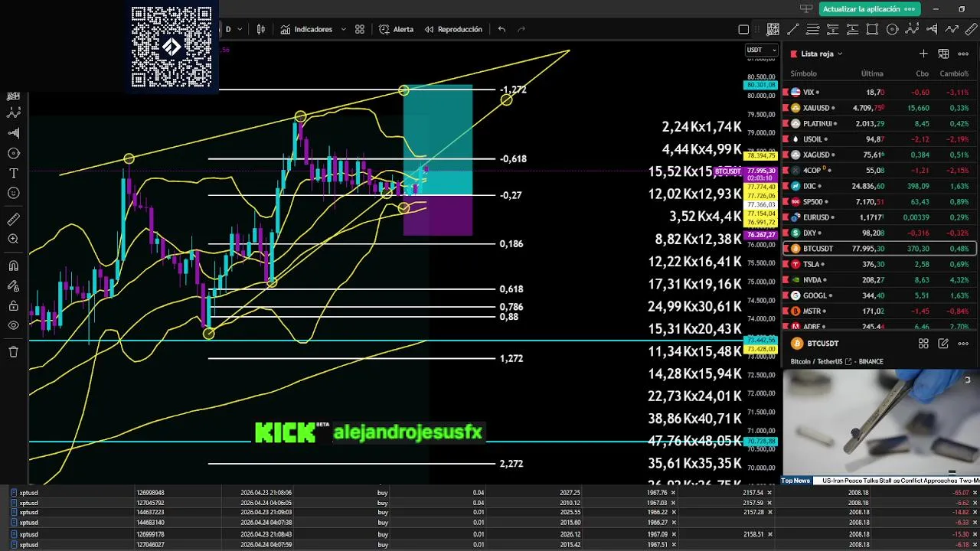Select BTCUSDT row in the watchlist
The width and height of the screenshot is (980, 551).
pyautogui.click(x=879, y=249)
